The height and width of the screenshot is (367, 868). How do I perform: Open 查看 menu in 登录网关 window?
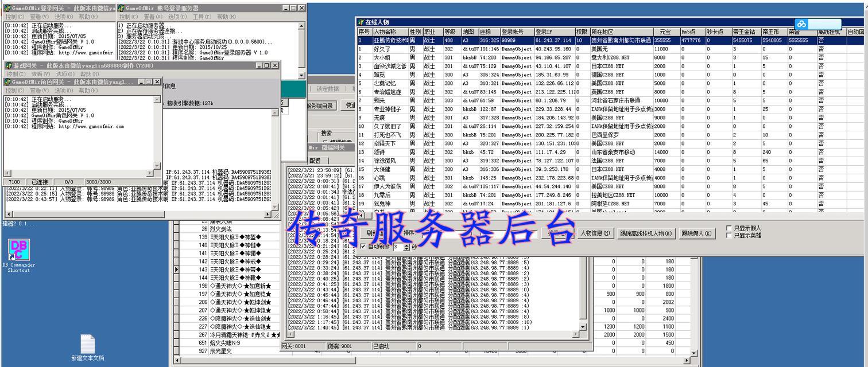[39, 17]
